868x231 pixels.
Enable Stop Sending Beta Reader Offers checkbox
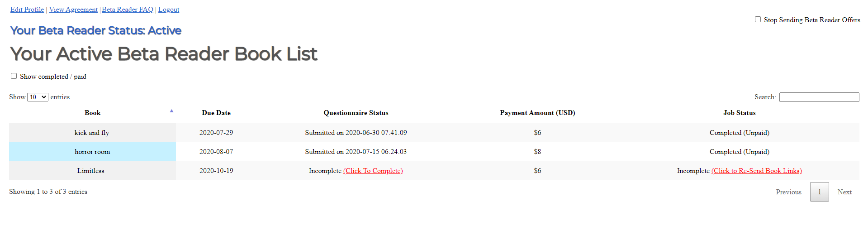[x=758, y=19]
